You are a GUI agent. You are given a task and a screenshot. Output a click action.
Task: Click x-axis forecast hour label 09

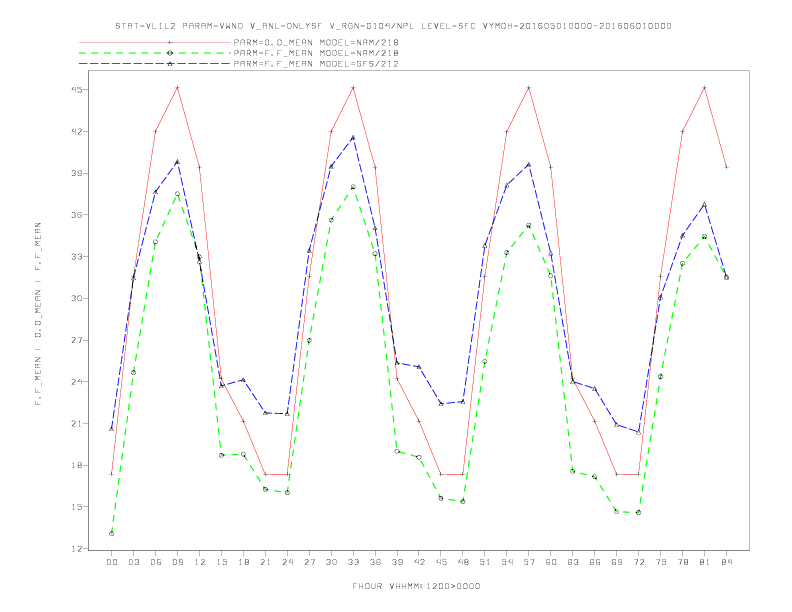point(177,562)
